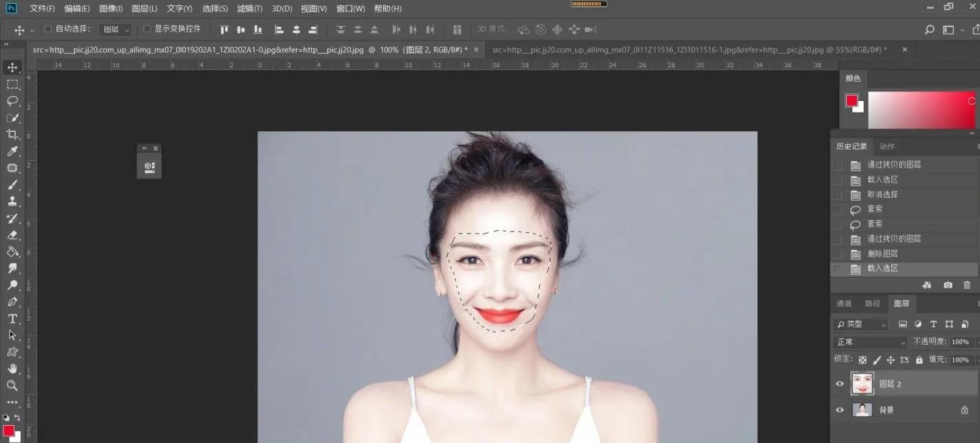
Task: Open the 滤镜 menu
Action: click(x=249, y=8)
